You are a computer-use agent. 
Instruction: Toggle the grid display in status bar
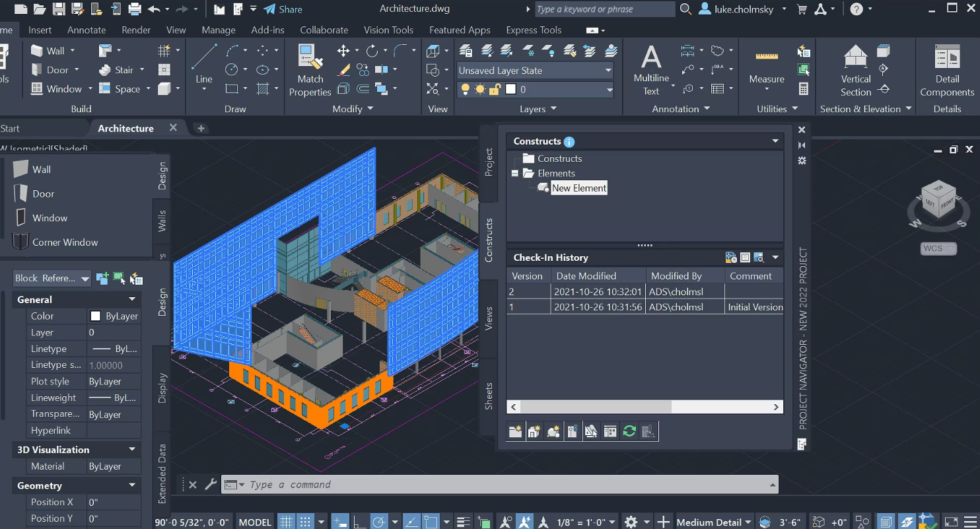coord(286,522)
